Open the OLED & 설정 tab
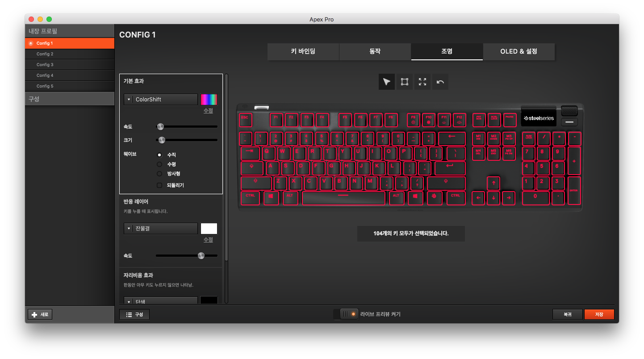The image size is (644, 359). [519, 52]
